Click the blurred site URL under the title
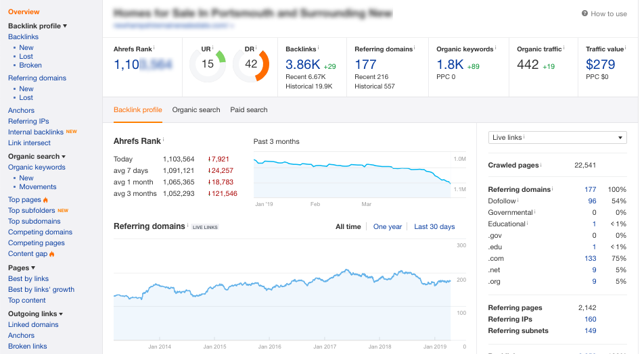The image size is (644, 354). pos(173,26)
